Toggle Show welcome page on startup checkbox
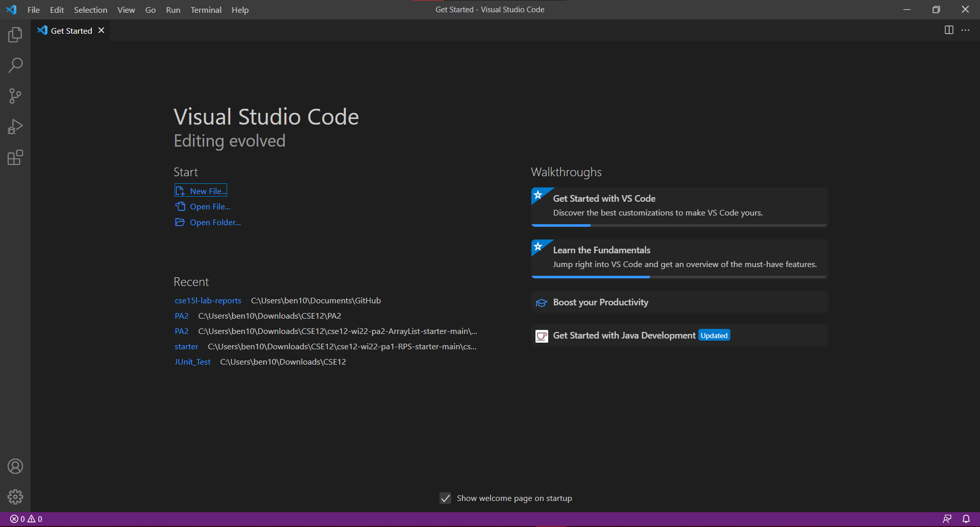980x527 pixels. (445, 498)
